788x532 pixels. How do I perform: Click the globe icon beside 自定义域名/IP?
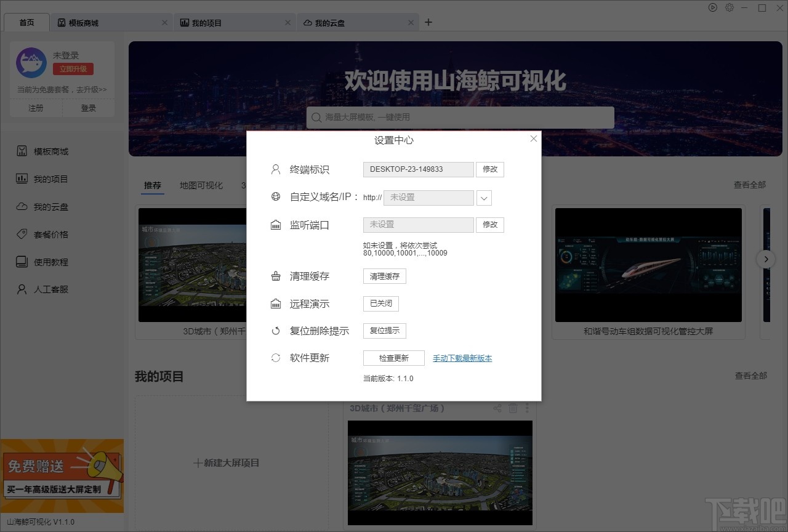click(276, 197)
